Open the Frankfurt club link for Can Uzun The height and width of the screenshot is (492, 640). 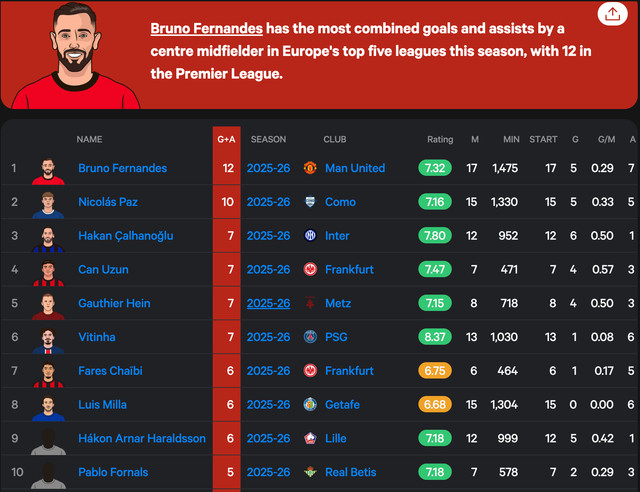point(349,270)
